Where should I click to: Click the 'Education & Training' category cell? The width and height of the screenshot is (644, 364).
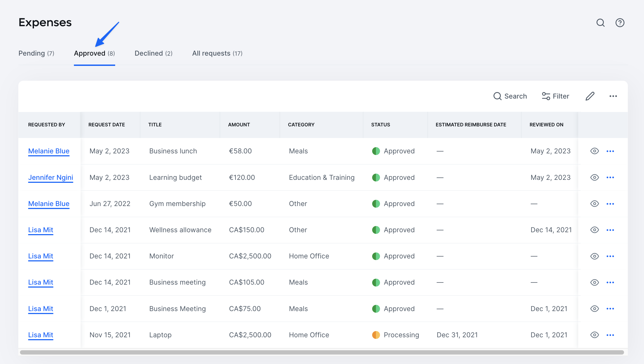[x=322, y=177]
